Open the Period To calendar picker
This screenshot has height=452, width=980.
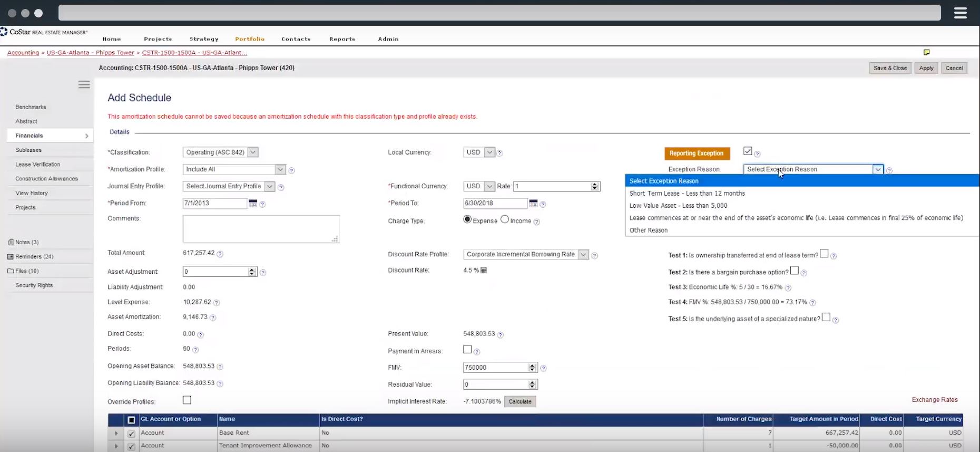[533, 203]
